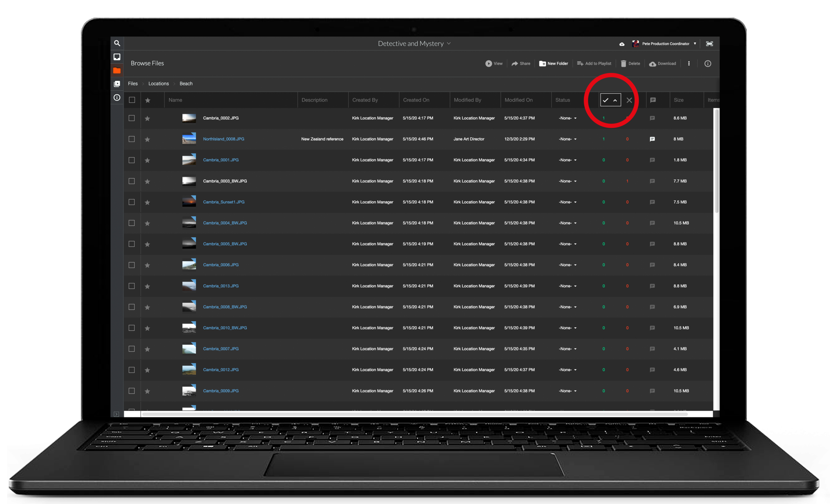
Task: Tick the checkbox next to Cambria_Sunset1.JPG
Action: point(132,202)
